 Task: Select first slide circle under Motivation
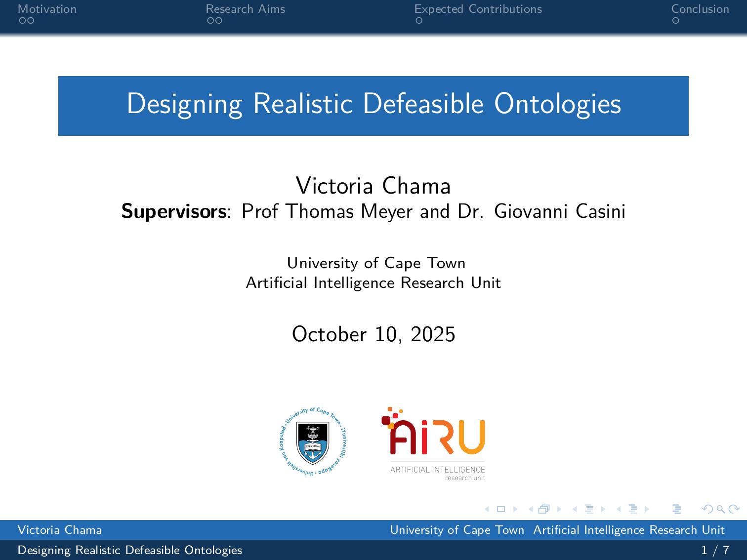point(22,21)
